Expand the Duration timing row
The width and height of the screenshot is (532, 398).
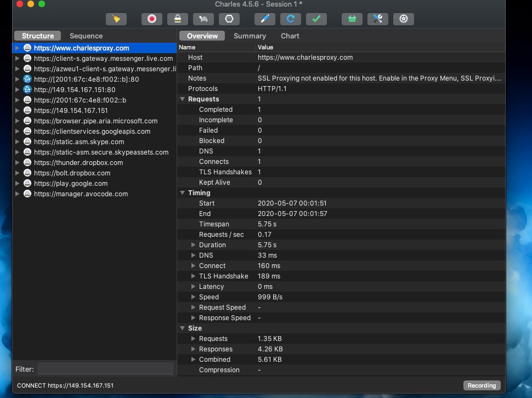coord(193,245)
